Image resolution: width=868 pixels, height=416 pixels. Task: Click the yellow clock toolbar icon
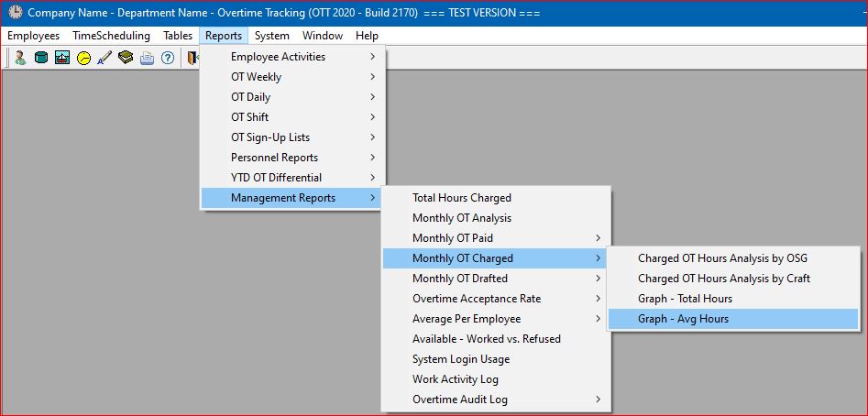pyautogui.click(x=83, y=58)
